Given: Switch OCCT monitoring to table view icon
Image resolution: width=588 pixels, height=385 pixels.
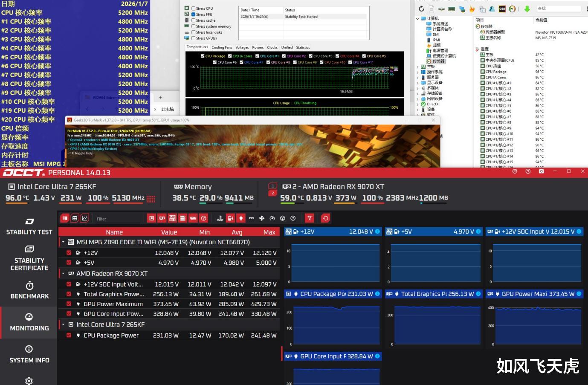Looking at the screenshot, I should point(75,218).
